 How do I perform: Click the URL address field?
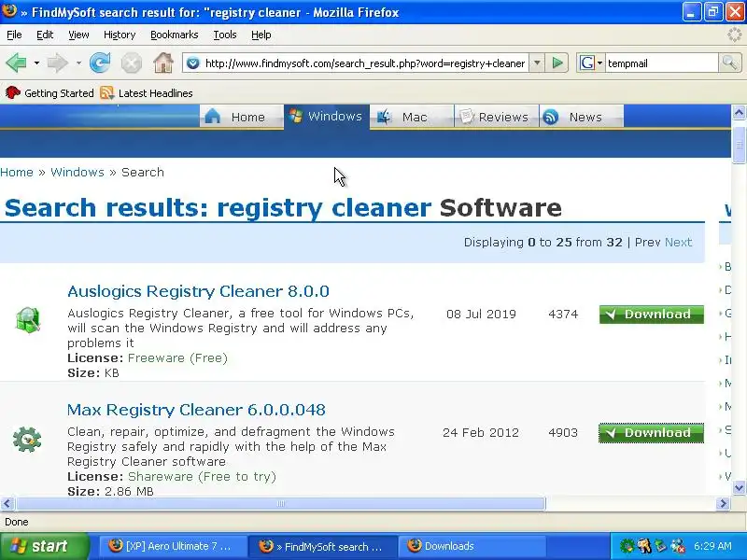(365, 63)
